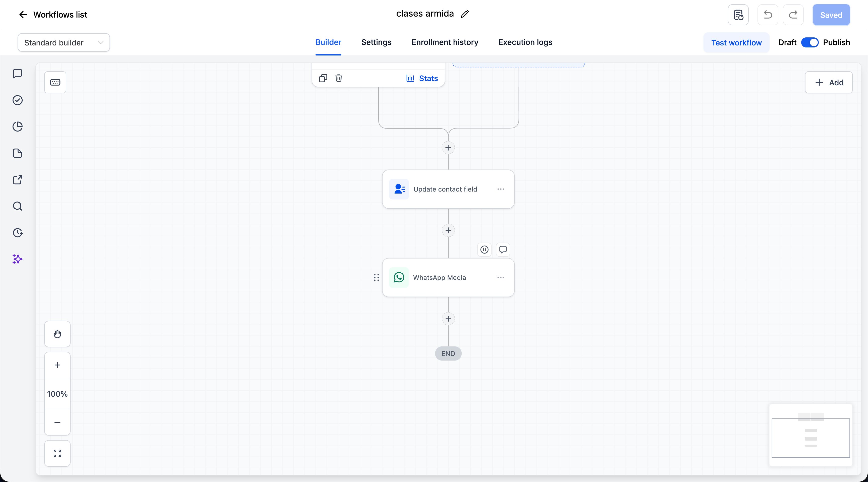
Task: Click the Test workflow button
Action: pyautogui.click(x=736, y=42)
